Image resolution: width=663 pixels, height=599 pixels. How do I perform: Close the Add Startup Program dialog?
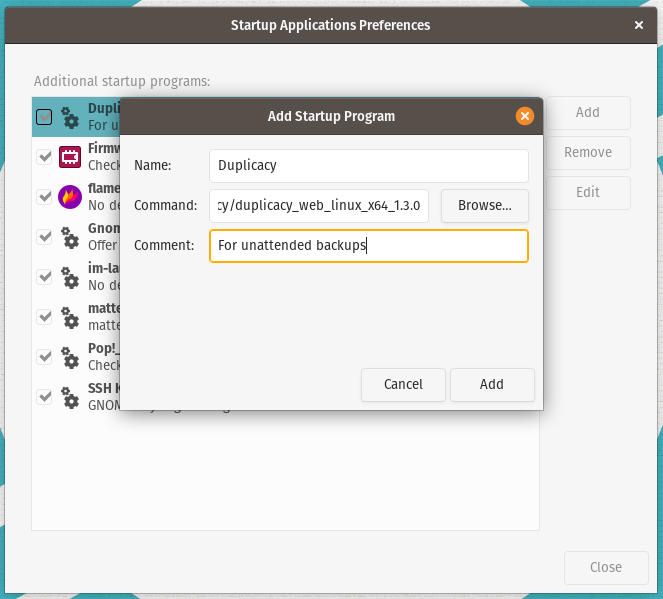pos(525,116)
